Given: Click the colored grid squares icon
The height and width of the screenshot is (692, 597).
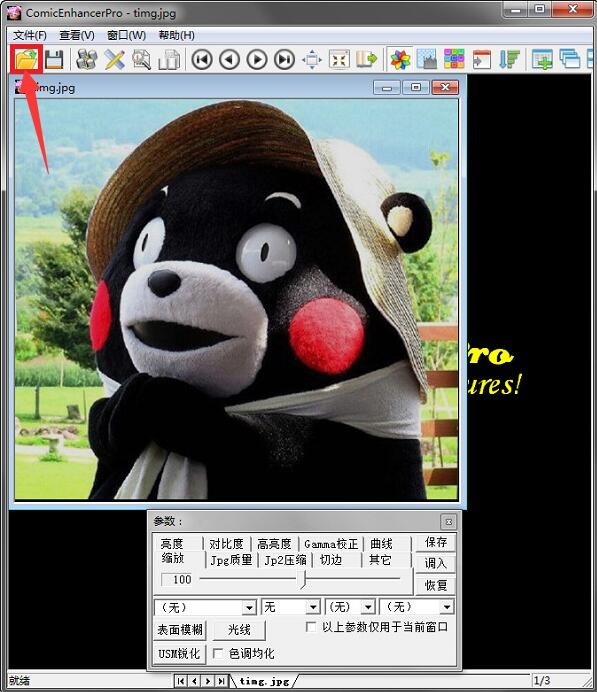Looking at the screenshot, I should pos(454,59).
